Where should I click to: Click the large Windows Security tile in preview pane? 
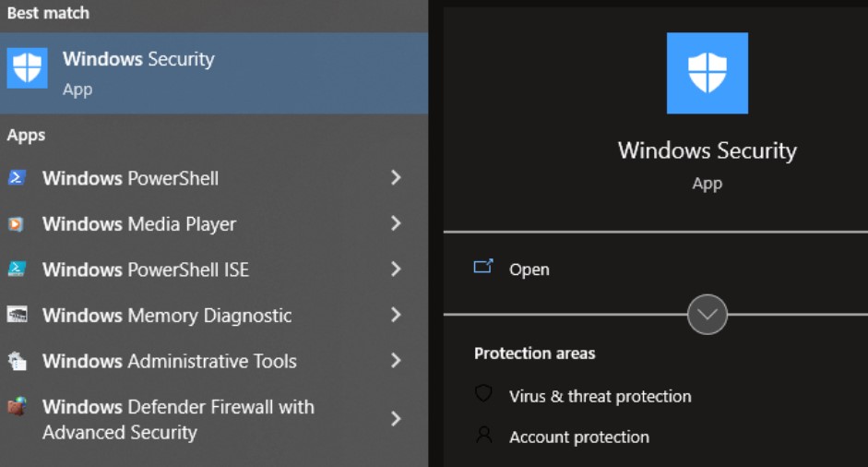pyautogui.click(x=707, y=73)
